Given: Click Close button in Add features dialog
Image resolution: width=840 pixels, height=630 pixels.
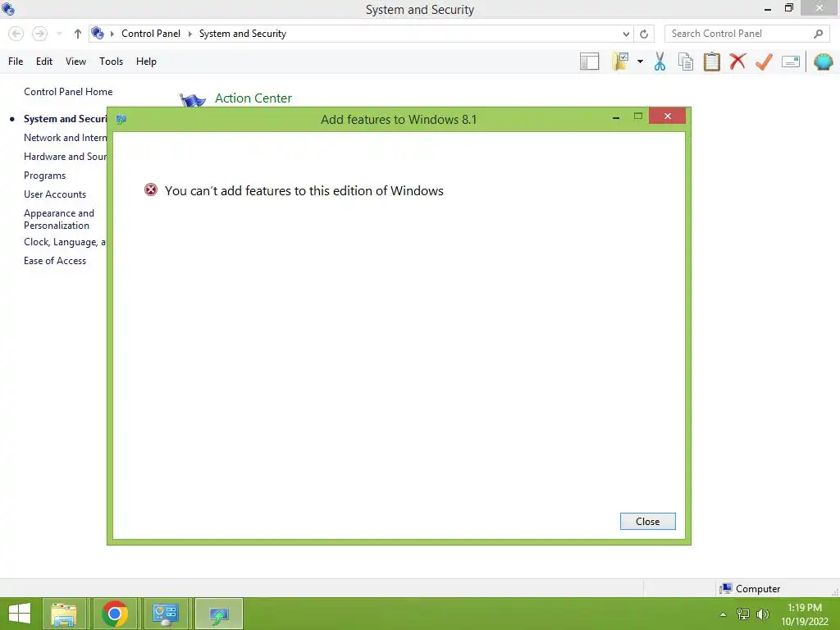Looking at the screenshot, I should [648, 521].
